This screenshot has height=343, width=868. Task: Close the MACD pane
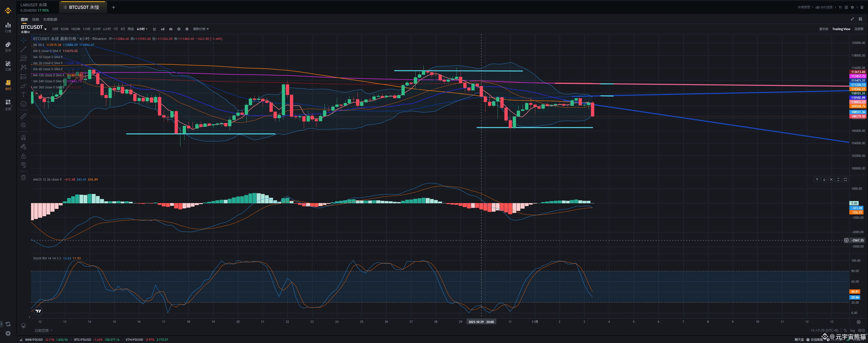831,179
